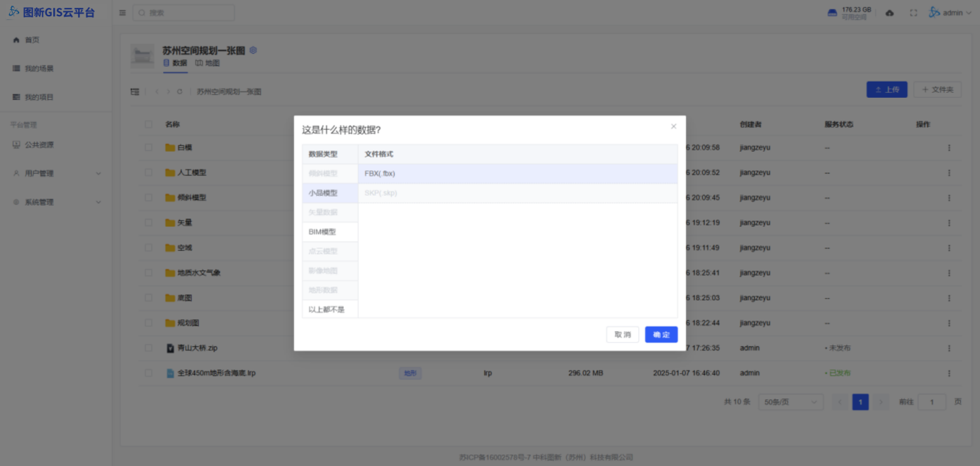
Task: Switch to the 地图 tab
Action: click(x=208, y=63)
